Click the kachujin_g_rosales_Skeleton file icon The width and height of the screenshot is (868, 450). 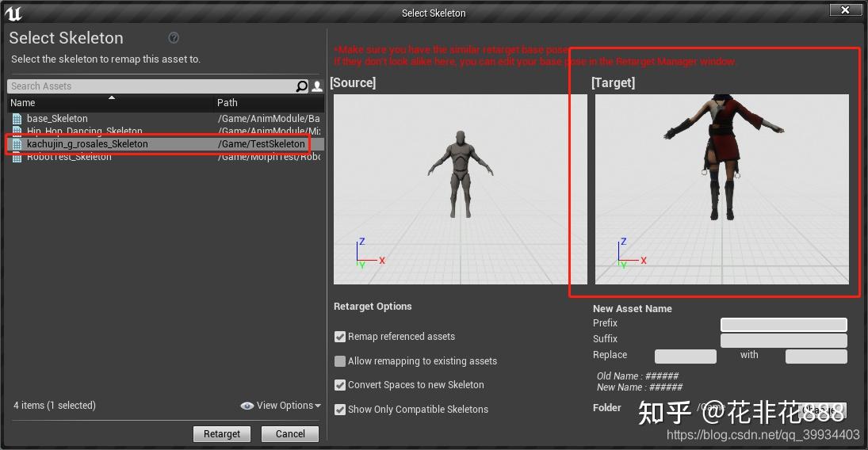17,144
